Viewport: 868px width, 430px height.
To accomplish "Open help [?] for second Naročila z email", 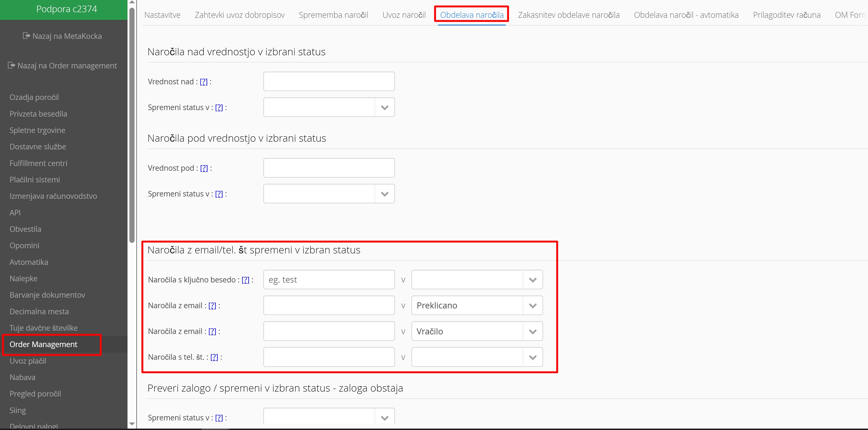I will coord(212,331).
